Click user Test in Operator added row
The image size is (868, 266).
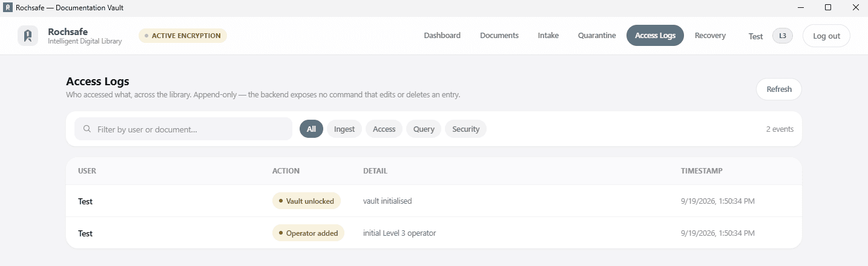pyautogui.click(x=85, y=233)
